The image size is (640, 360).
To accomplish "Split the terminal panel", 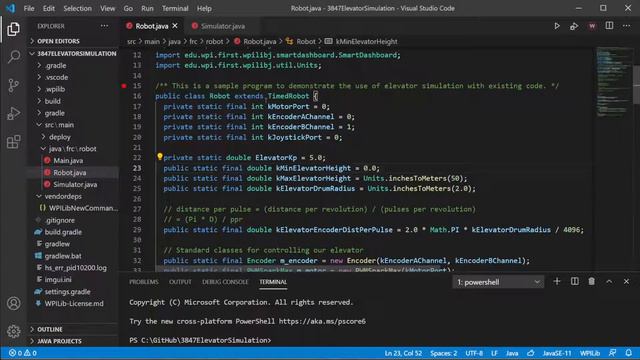I will tap(574, 282).
